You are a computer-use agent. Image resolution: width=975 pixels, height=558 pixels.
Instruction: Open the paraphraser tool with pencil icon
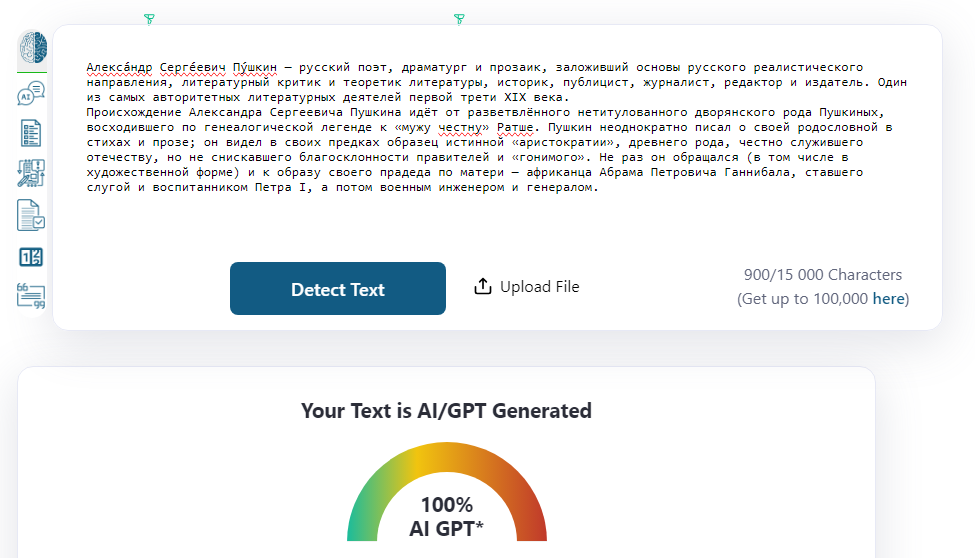31,174
